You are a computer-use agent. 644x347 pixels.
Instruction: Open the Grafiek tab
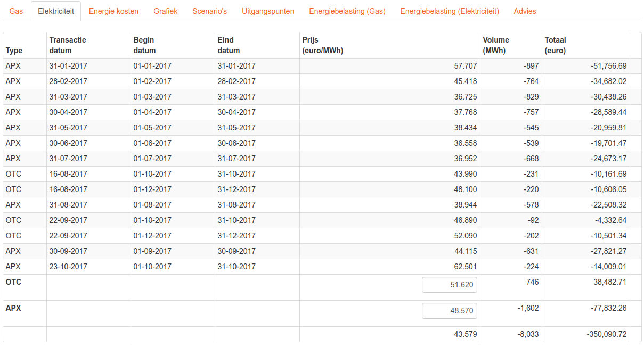165,11
